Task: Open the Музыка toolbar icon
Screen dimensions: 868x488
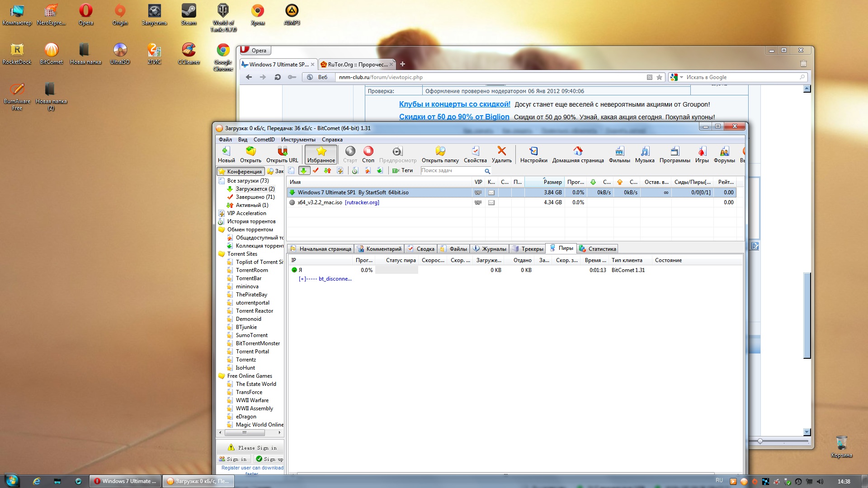Action: point(645,151)
